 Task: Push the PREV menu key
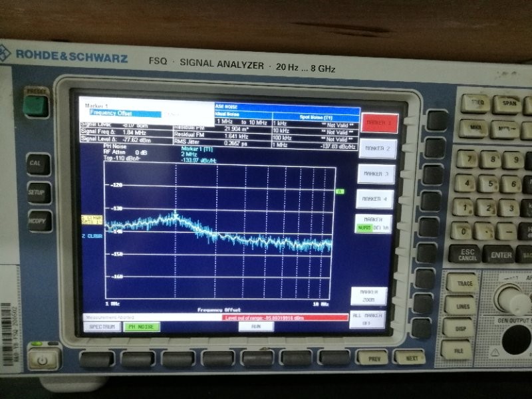click(x=374, y=358)
